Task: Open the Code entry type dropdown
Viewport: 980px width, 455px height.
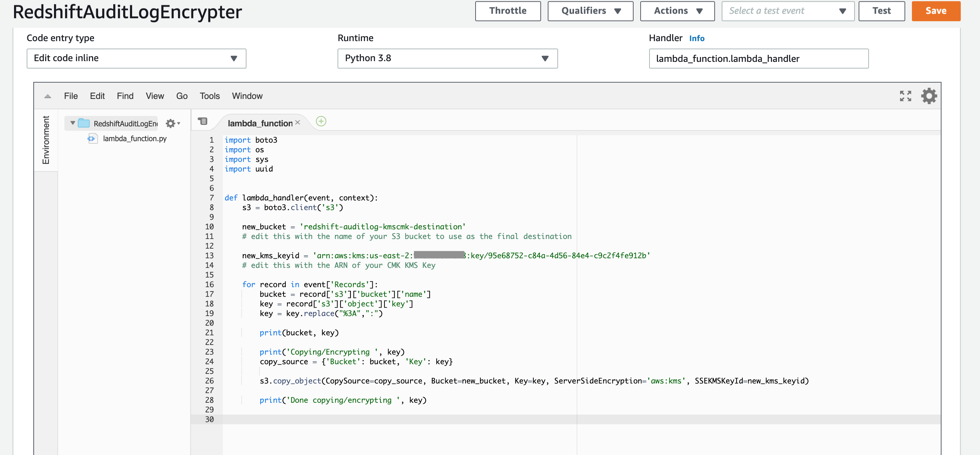Action: [x=136, y=58]
